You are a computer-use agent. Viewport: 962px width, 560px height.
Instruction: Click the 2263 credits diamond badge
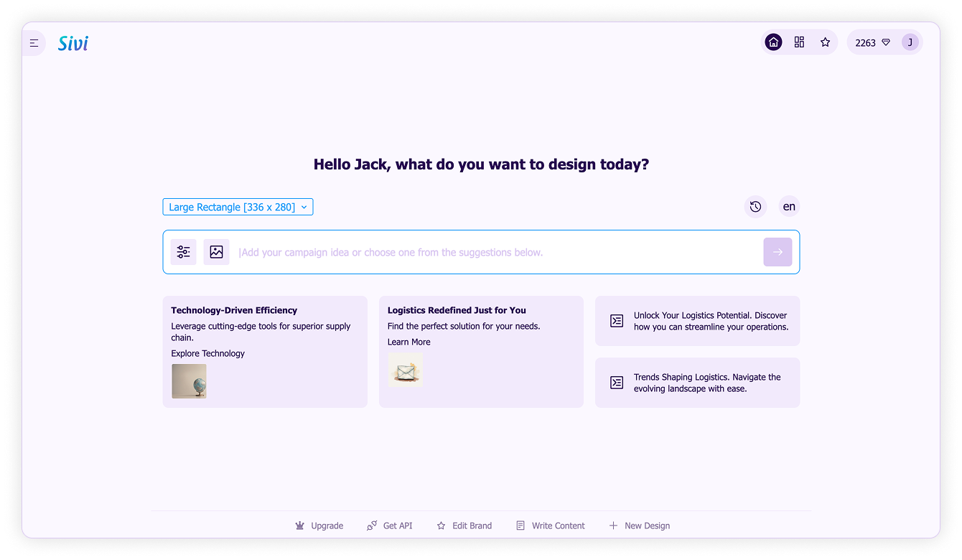[x=872, y=42]
